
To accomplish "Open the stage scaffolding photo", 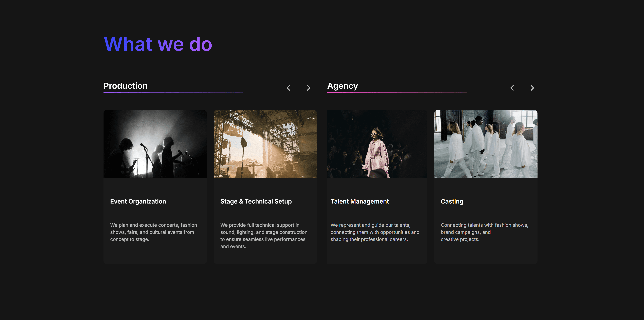I will (265, 144).
